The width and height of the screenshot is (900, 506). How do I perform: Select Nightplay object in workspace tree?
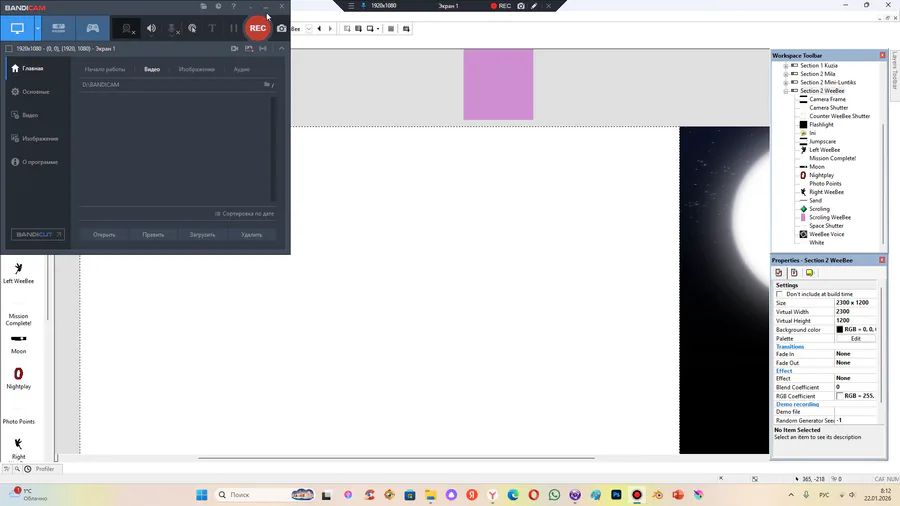tap(821, 176)
